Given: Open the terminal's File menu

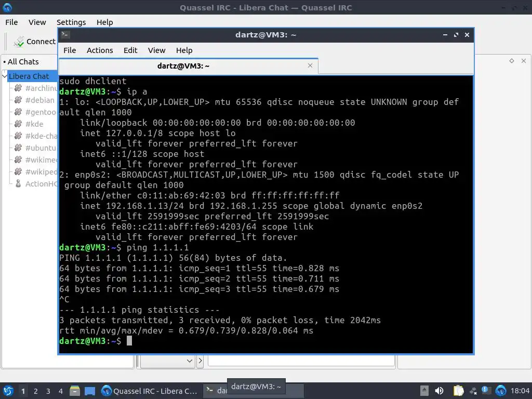Looking at the screenshot, I should (70, 50).
